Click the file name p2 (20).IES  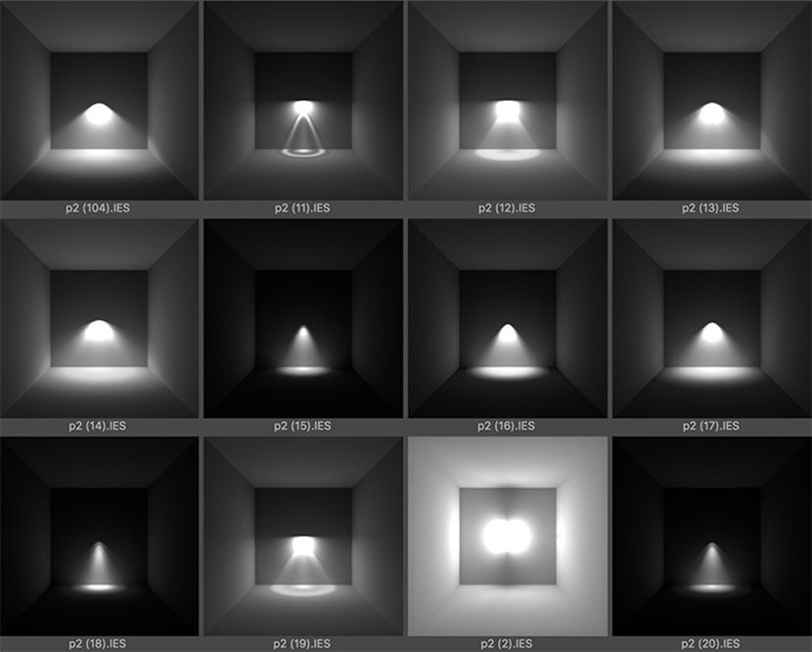[x=710, y=644]
